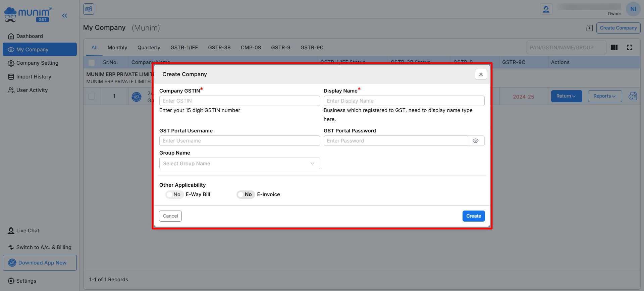Collapse the sidebar with double-chevron icon
The width and height of the screenshot is (644, 291).
[x=65, y=15]
